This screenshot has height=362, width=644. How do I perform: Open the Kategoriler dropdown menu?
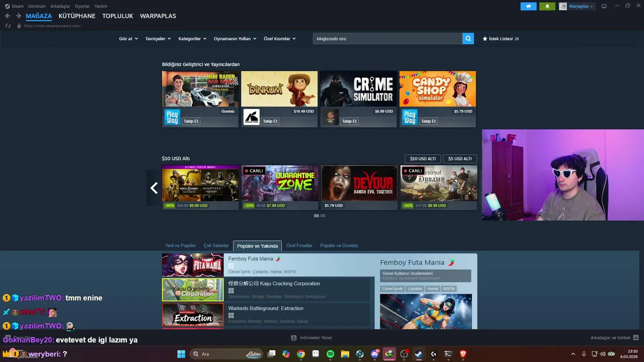[192, 39]
